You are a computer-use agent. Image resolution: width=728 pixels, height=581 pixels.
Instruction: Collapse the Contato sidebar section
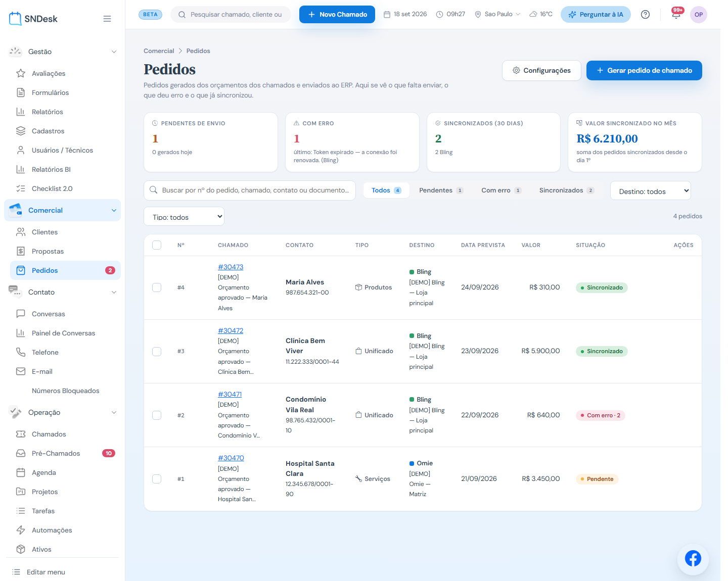[x=114, y=292]
